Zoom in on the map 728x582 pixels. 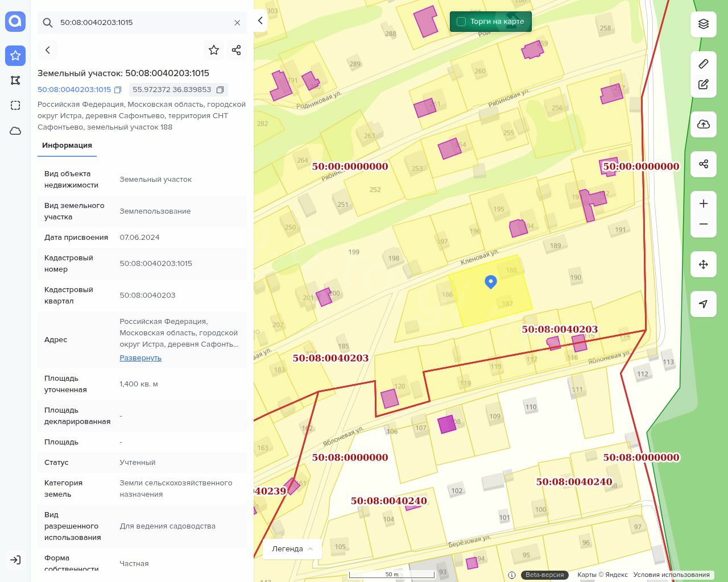[704, 203]
